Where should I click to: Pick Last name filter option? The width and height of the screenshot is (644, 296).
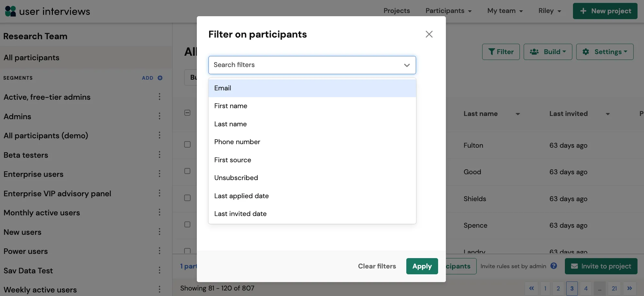[312, 124]
